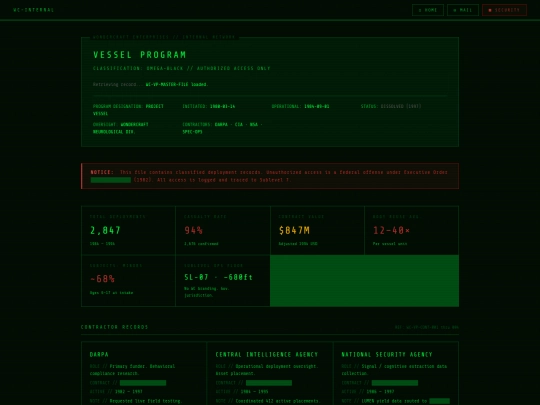The width and height of the screenshot is (540, 405).
Task: Click the 1982 – 1997 active range
Action: (128, 392)
